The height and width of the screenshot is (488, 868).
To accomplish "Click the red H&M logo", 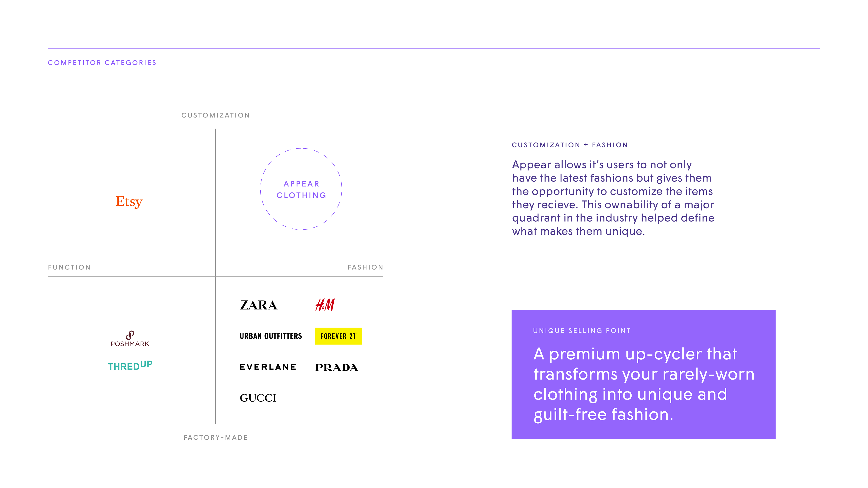I will 325,305.
